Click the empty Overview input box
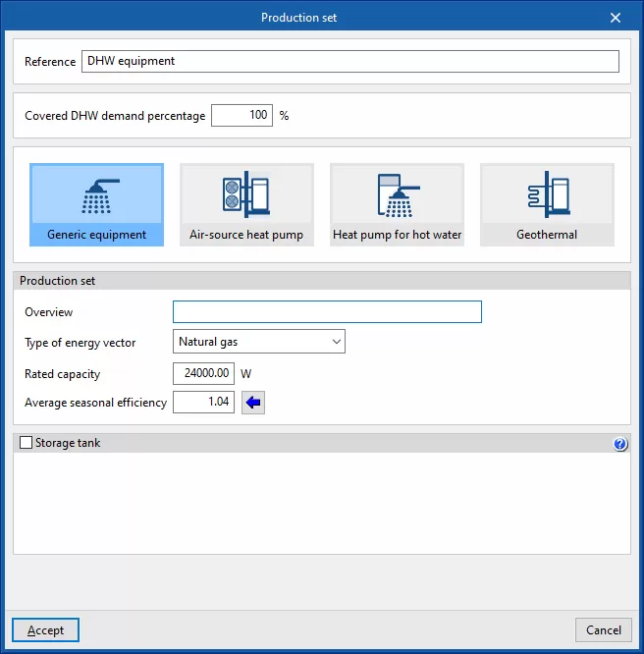This screenshot has height=654, width=644. [x=327, y=312]
